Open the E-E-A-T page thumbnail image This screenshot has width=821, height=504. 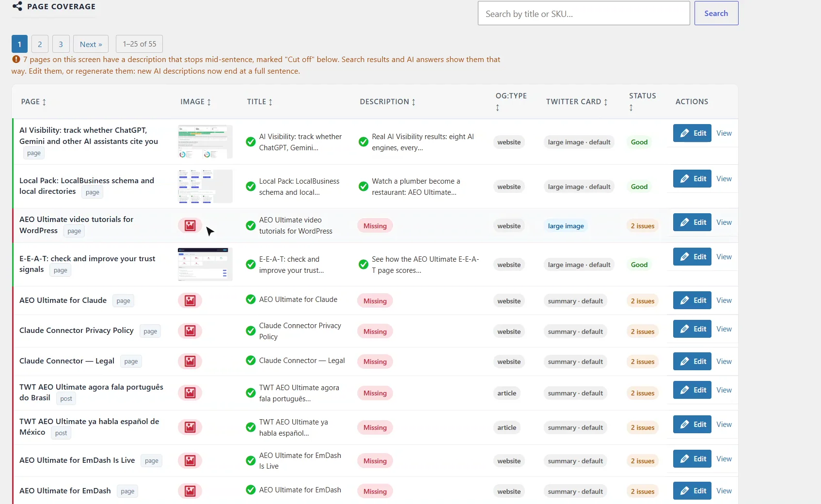pyautogui.click(x=205, y=264)
